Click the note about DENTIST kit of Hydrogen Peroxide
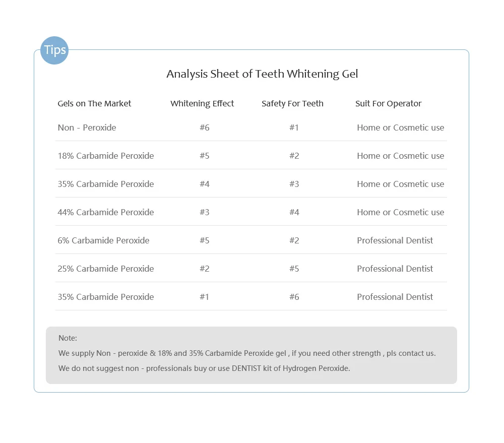504x443 pixels. tap(204, 368)
